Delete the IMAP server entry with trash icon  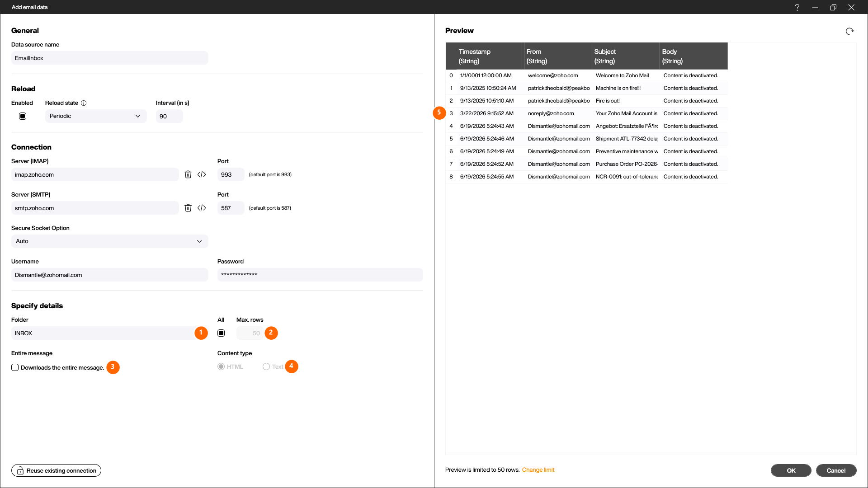pos(188,174)
